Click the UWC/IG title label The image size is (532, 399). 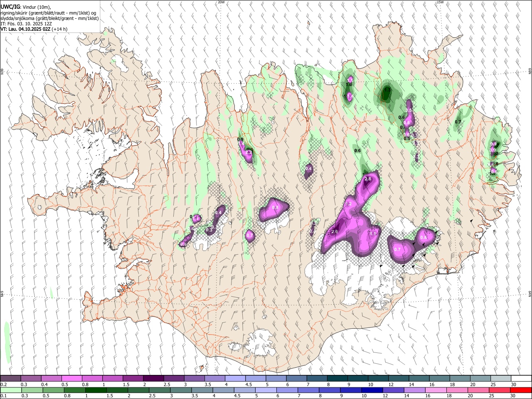tap(10, 7)
